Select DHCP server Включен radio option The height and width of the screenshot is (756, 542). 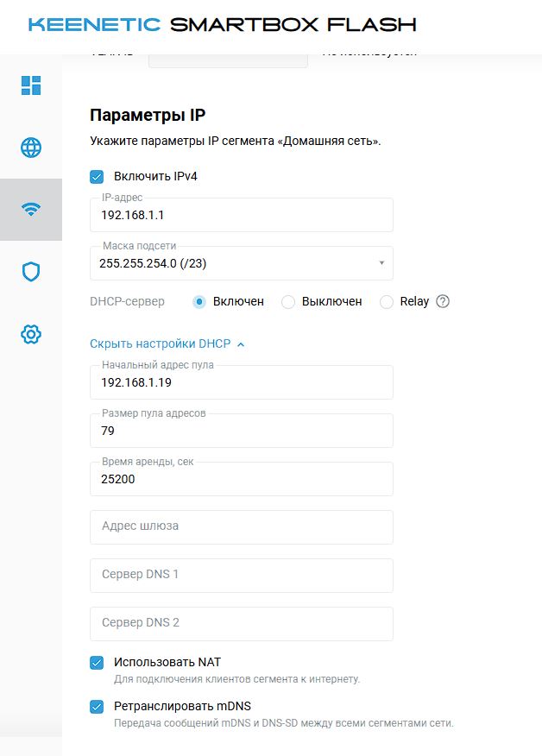199,302
